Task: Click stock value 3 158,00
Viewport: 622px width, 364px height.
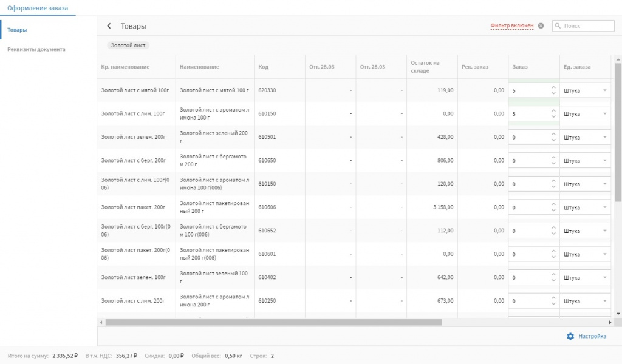Action: 443,207
